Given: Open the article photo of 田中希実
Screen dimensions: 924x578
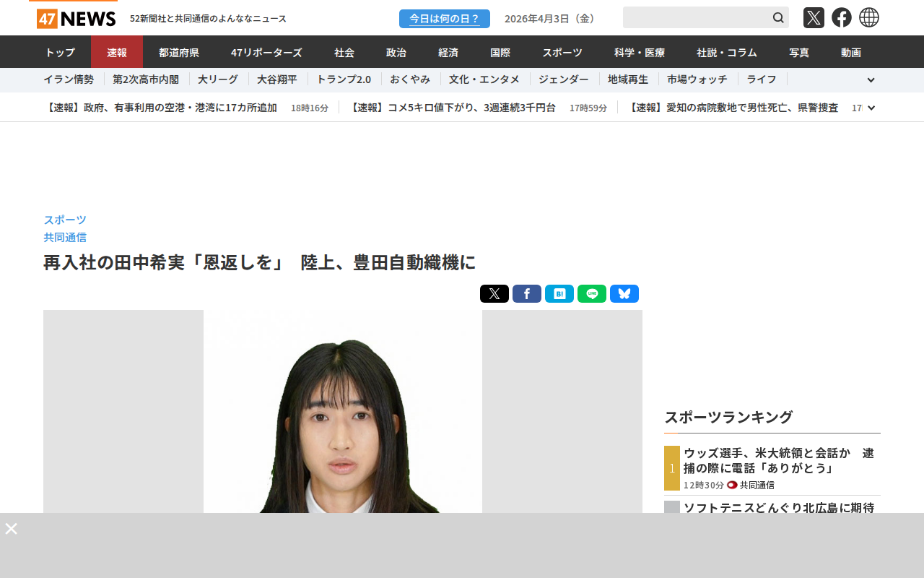Looking at the screenshot, I should tap(343, 411).
